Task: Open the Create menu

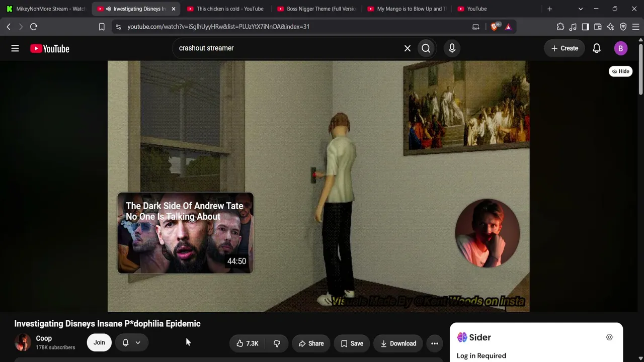Action: coord(565,48)
